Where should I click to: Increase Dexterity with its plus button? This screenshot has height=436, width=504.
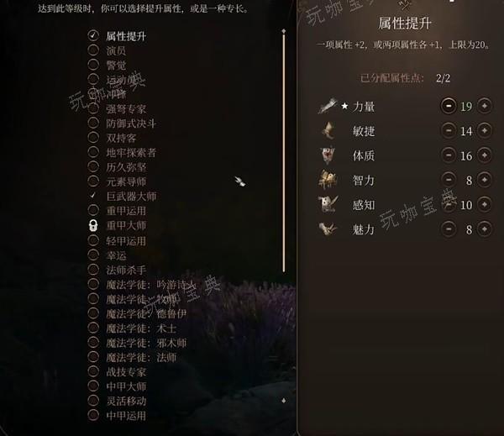485,130
